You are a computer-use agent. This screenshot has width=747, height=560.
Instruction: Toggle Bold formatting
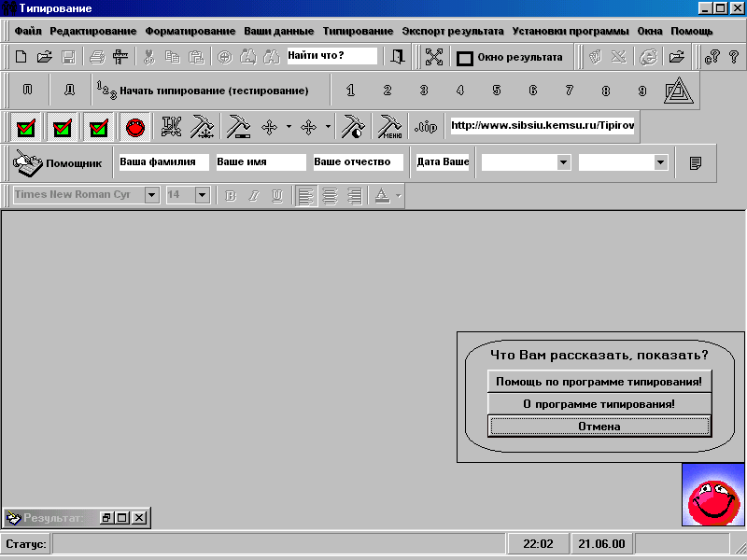[x=231, y=196]
